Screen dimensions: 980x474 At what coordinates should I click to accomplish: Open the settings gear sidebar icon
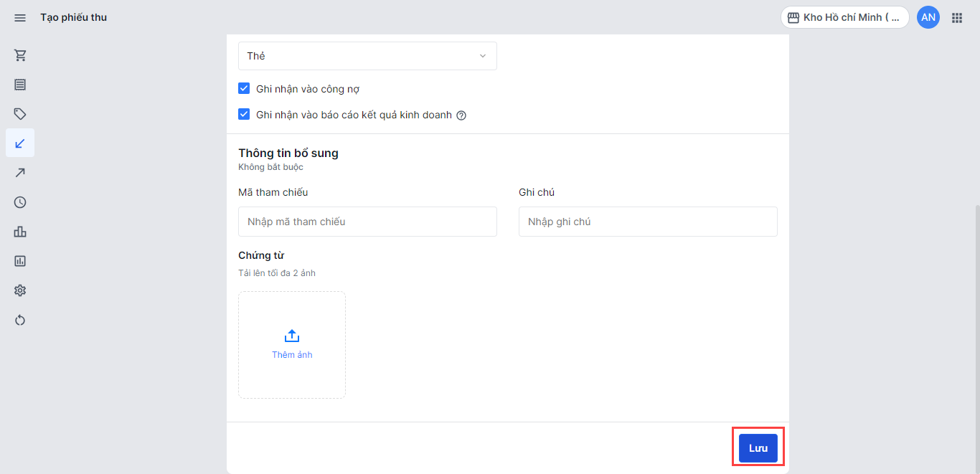coord(20,290)
